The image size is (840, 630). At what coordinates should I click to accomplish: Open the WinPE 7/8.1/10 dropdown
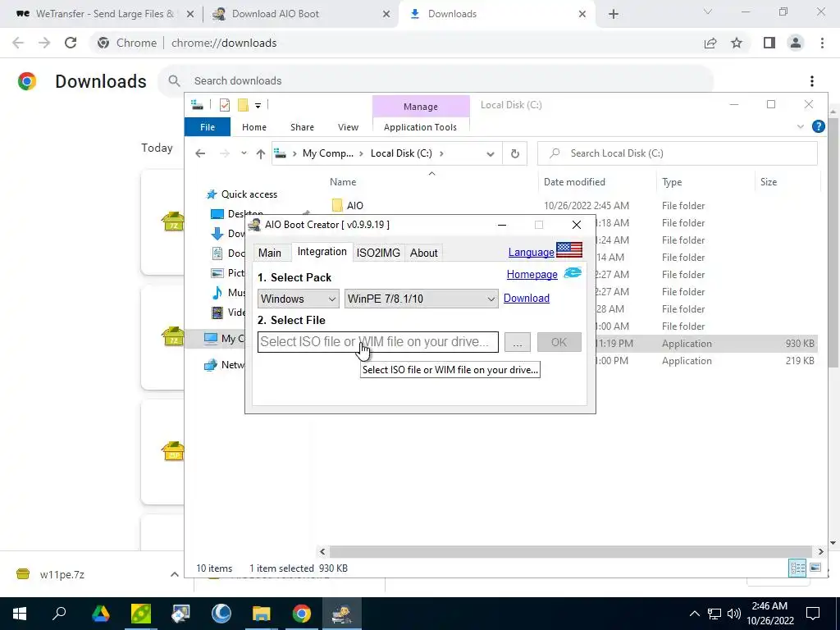click(x=421, y=299)
